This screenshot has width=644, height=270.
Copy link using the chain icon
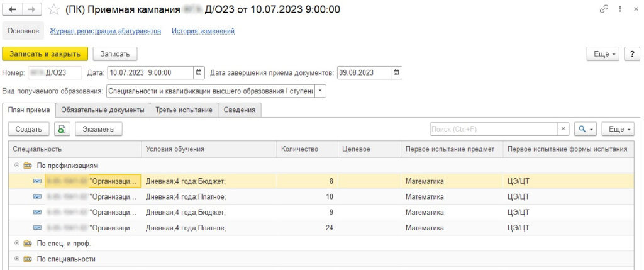tap(605, 9)
